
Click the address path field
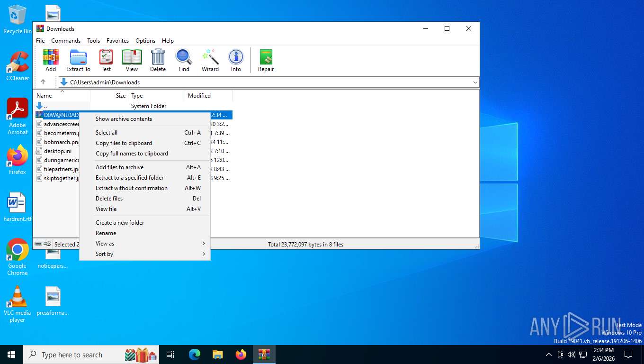[x=269, y=82]
